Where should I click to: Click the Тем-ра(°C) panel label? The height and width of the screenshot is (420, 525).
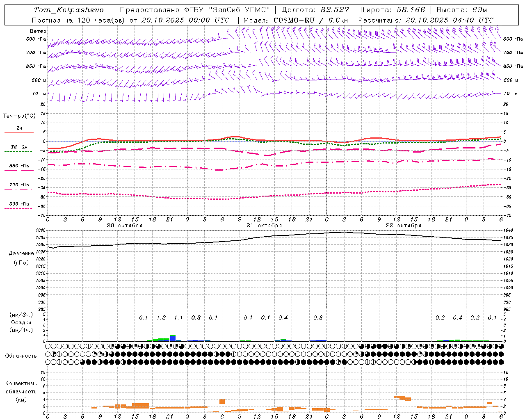pos(19,116)
